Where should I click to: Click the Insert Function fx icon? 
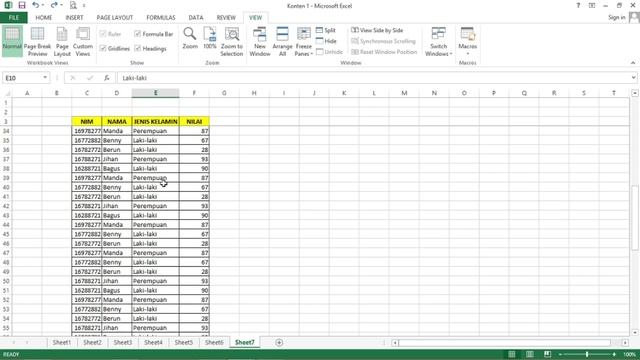coord(107,78)
